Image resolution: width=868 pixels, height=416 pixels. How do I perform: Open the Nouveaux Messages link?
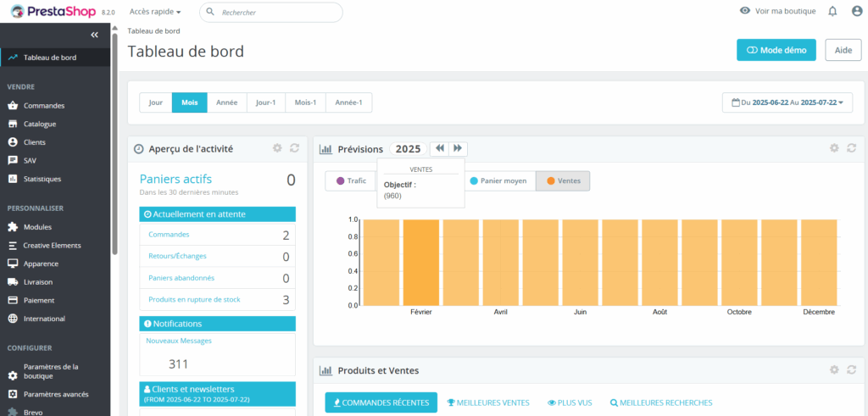coord(179,341)
